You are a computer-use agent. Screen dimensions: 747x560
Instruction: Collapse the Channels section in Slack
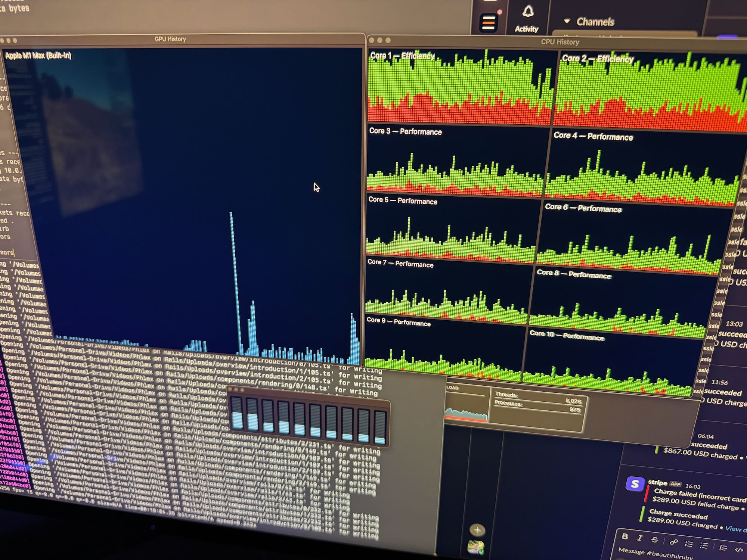pyautogui.click(x=567, y=21)
